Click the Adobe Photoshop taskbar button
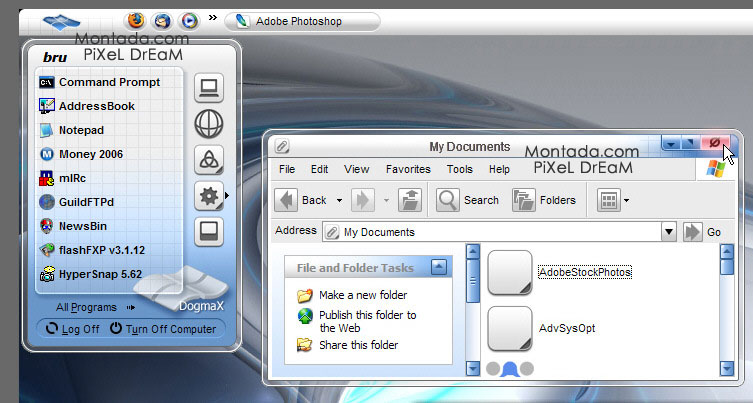753x403 pixels. coord(302,20)
